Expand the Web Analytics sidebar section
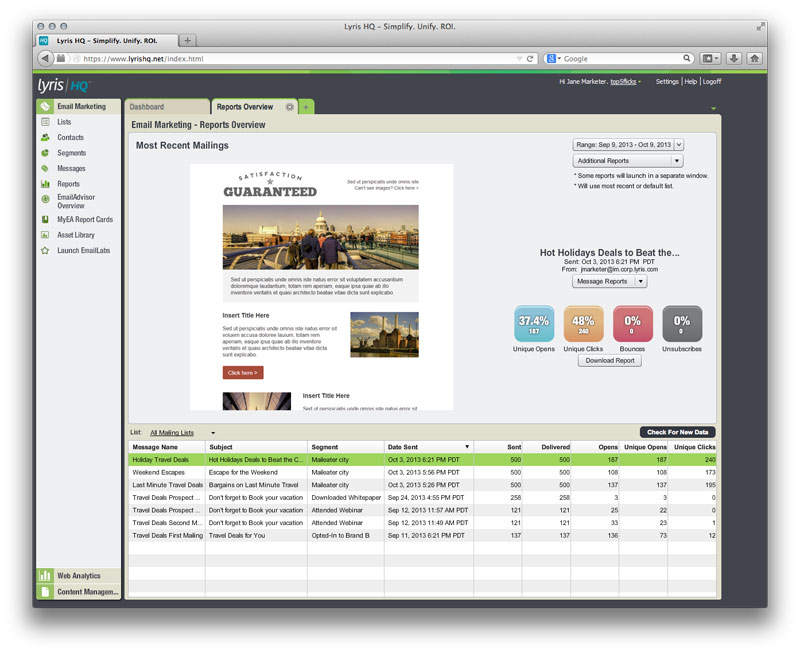Image resolution: width=800 pixels, height=653 pixels. [78, 575]
